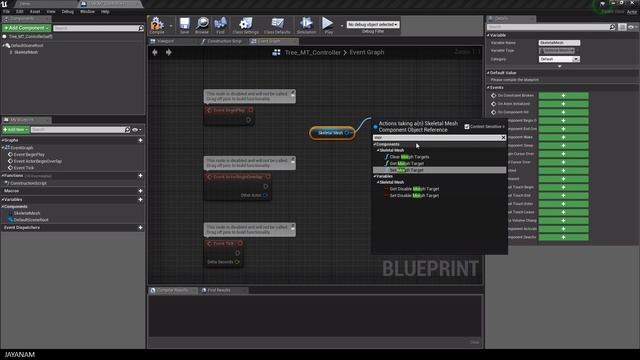
Task: Select Get Disable Morph Target variable action
Action: [x=414, y=189]
